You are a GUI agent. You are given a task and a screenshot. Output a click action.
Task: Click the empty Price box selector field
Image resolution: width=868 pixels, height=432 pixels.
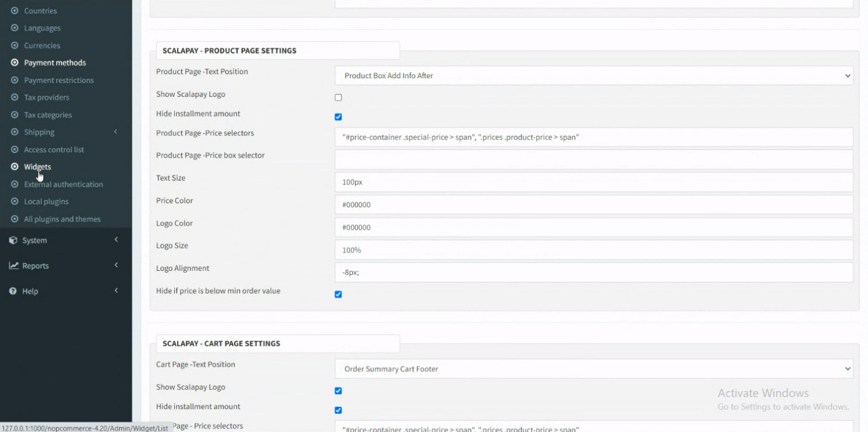tap(593, 159)
